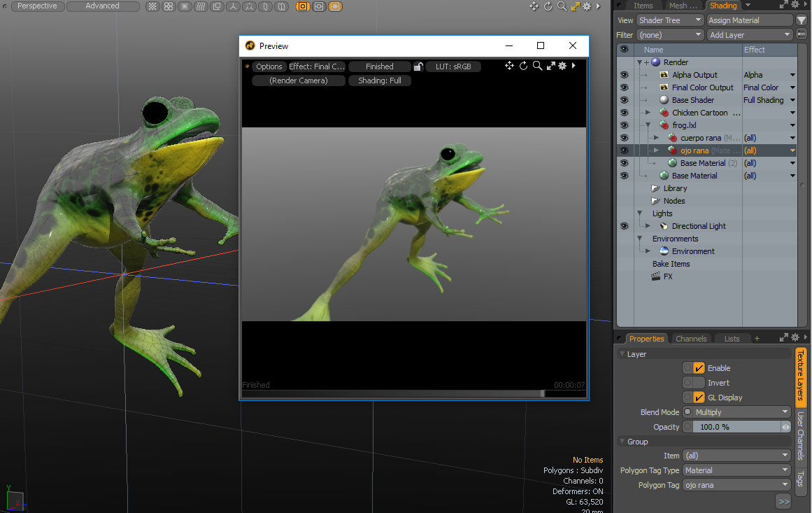Switch to the Channels tab
Image resolution: width=812 pixels, height=513 pixels.
point(691,339)
